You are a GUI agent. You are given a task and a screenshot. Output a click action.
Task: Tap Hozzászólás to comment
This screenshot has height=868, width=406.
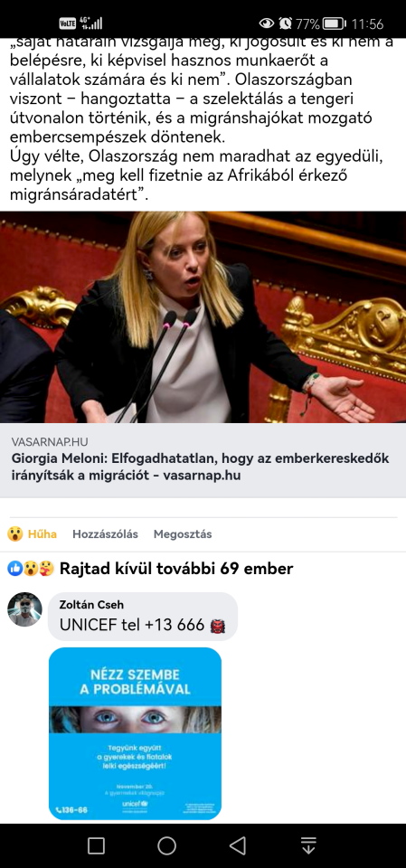(x=105, y=534)
